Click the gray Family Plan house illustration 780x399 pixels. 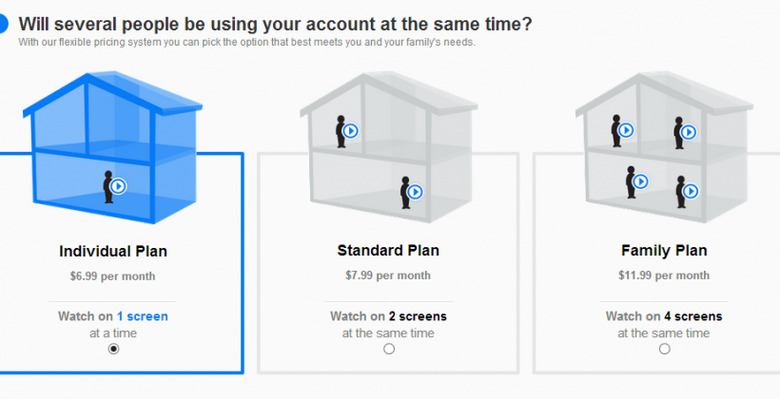[x=664, y=147]
